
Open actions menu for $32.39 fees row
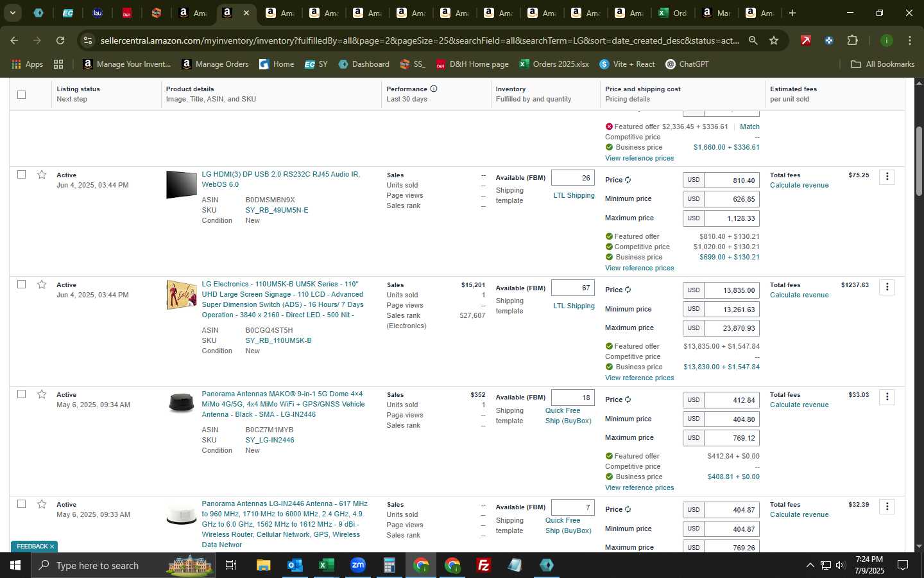(x=887, y=506)
